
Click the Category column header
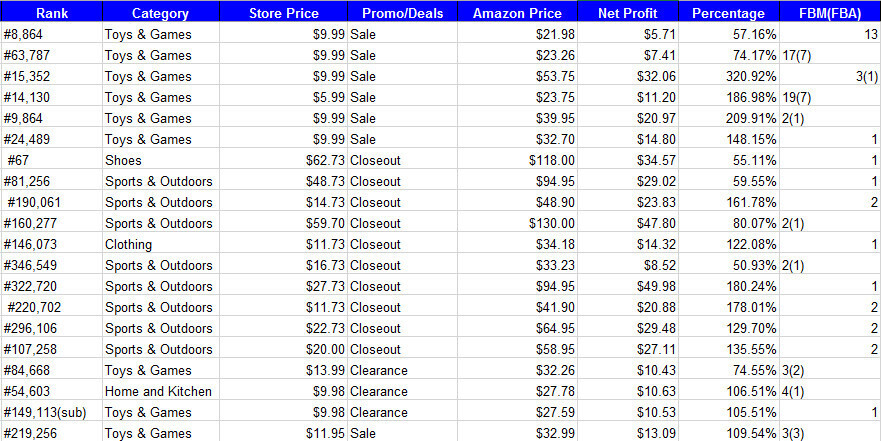point(160,14)
